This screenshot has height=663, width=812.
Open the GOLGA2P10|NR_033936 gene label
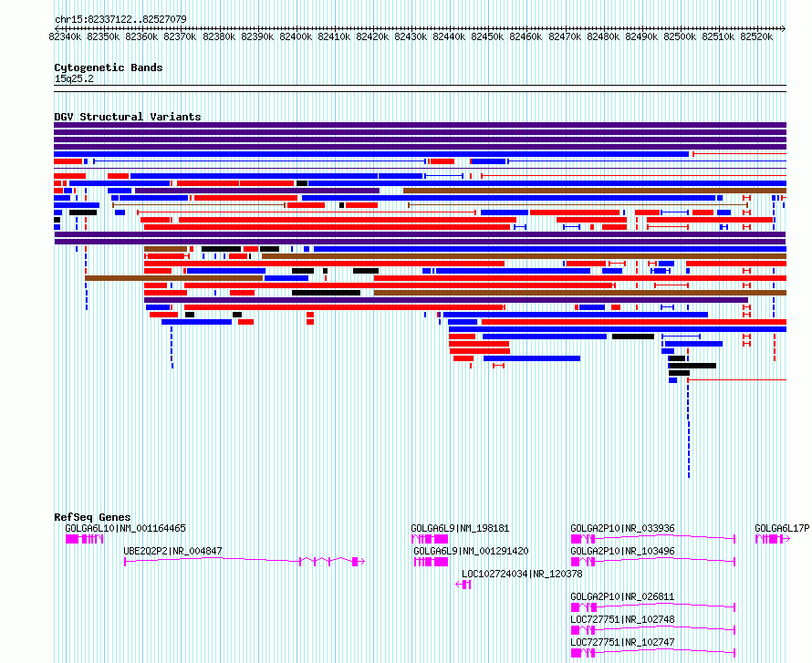622,528
